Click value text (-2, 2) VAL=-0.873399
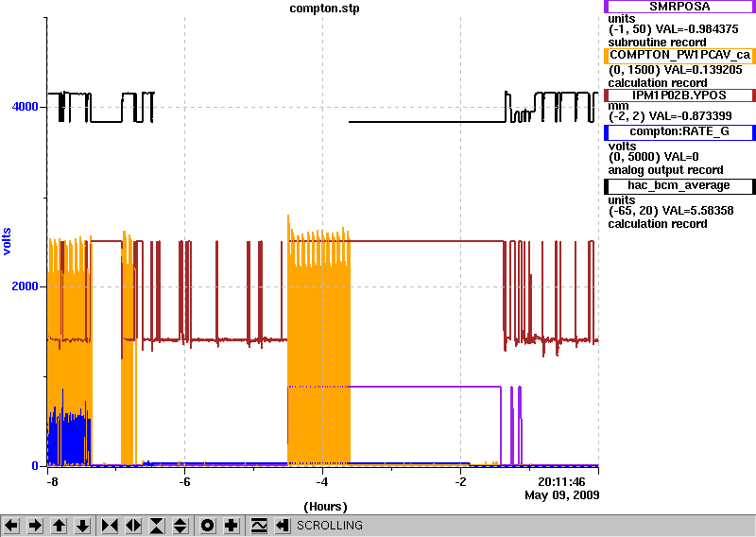The height and width of the screenshot is (537, 756). [670, 116]
